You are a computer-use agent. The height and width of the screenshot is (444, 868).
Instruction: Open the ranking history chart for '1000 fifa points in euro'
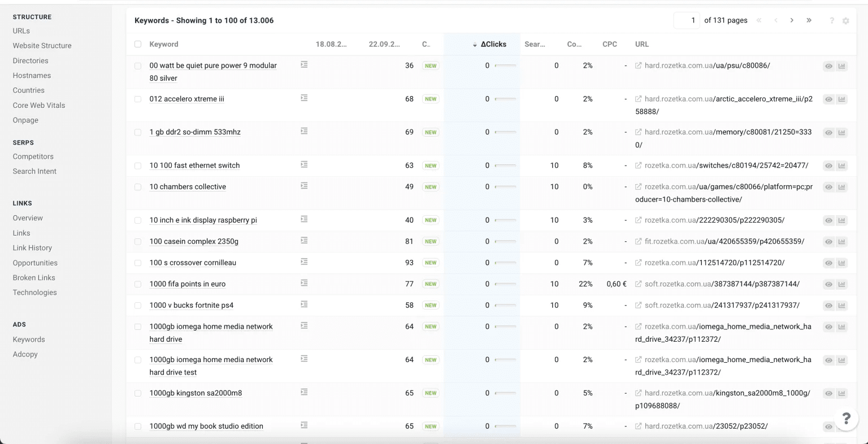coord(842,284)
